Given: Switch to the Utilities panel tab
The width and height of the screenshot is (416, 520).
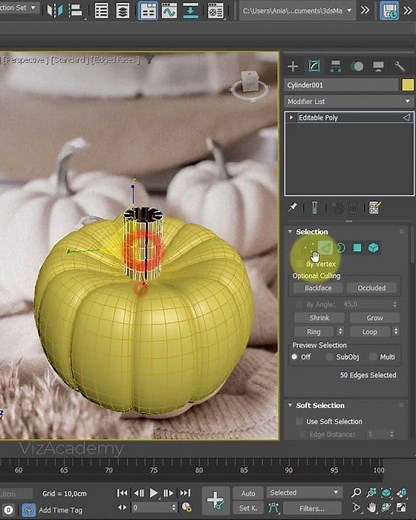Looking at the screenshot, I should pyautogui.click(x=399, y=66).
